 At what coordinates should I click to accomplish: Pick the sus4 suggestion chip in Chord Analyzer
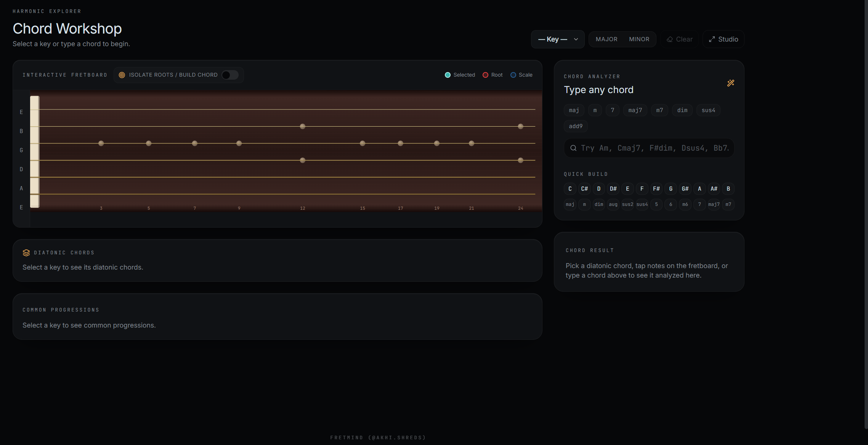(x=708, y=110)
